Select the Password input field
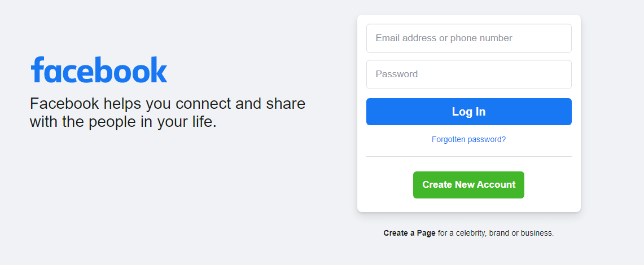Screen dimensions: 644x265 (x=468, y=74)
